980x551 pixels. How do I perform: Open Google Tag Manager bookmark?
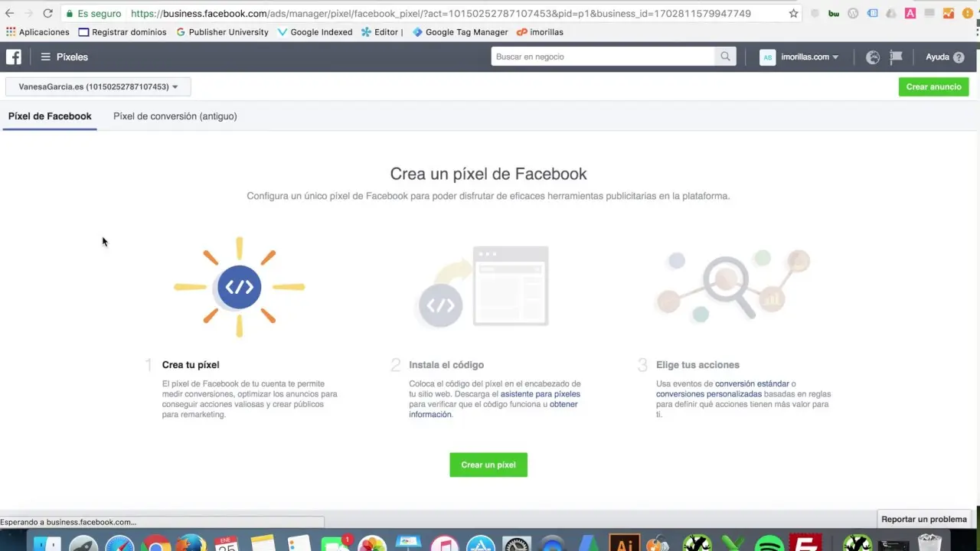(460, 32)
